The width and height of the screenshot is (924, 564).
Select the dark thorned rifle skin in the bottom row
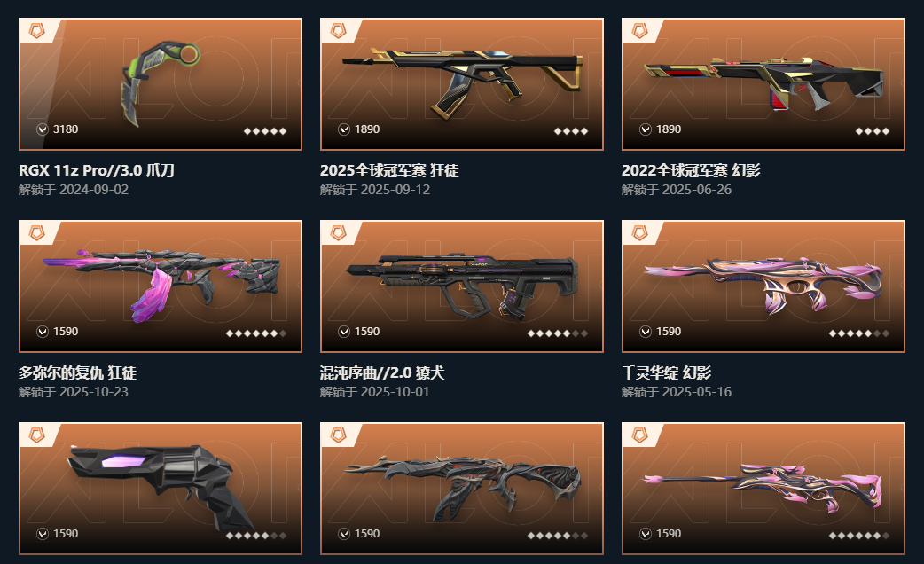(x=462, y=488)
